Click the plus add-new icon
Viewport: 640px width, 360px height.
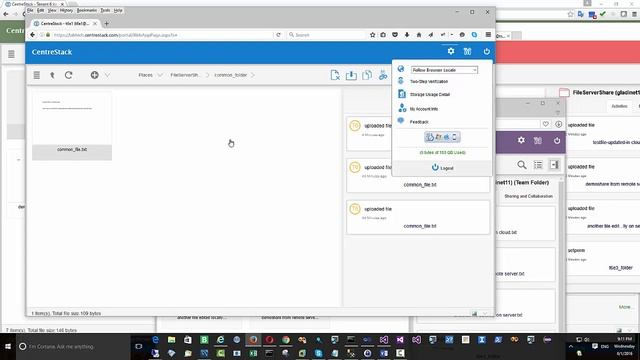point(95,75)
